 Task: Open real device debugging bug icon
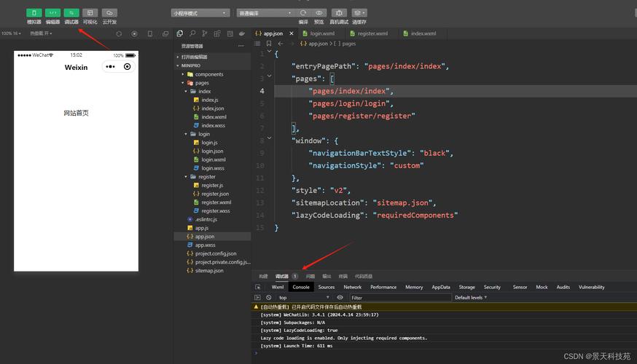(339, 13)
